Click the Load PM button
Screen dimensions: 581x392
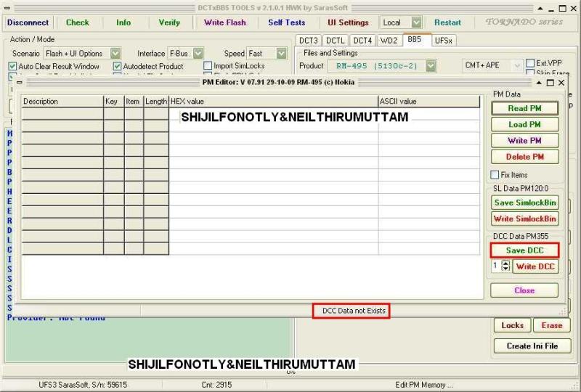[524, 124]
